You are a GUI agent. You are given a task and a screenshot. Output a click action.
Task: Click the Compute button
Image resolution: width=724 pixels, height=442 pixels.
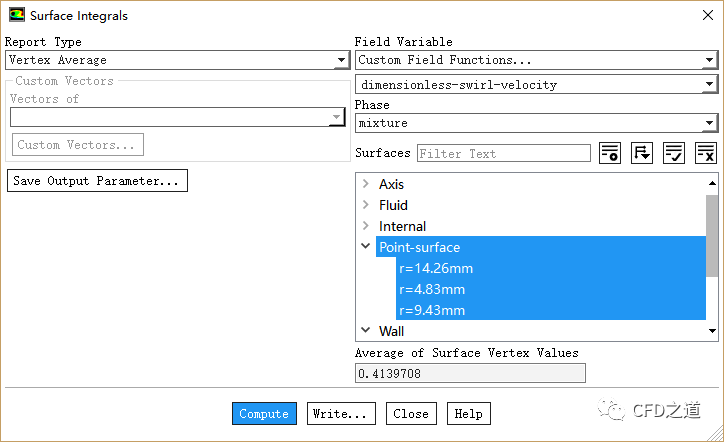pyautogui.click(x=264, y=414)
